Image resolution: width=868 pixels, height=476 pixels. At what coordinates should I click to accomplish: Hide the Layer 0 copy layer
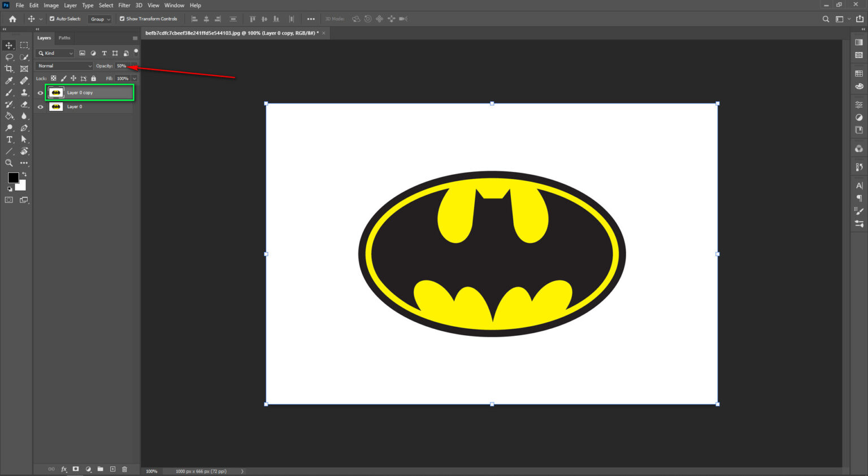click(40, 92)
